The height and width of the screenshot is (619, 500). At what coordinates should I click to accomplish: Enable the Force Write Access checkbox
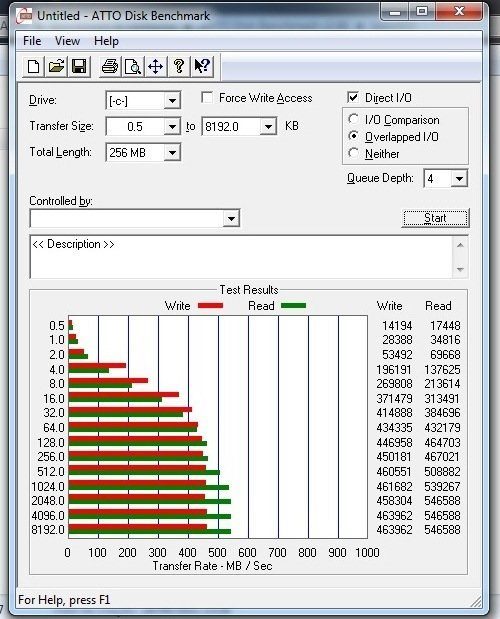tap(207, 98)
